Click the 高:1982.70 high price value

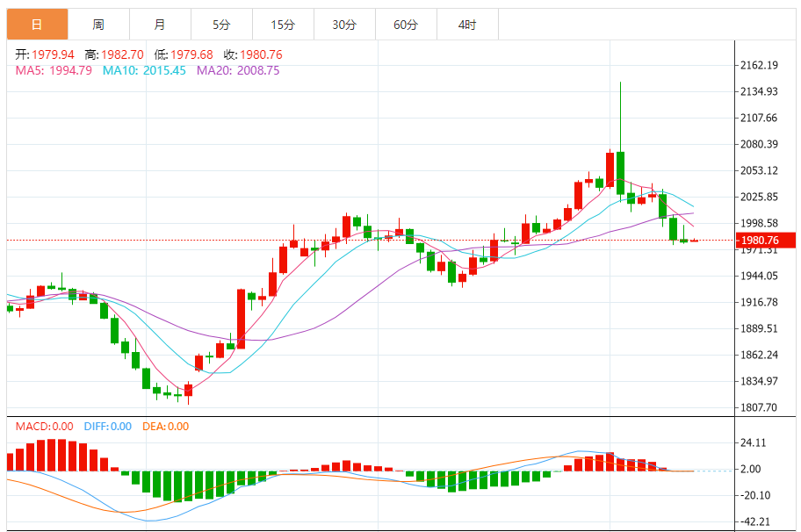point(114,54)
